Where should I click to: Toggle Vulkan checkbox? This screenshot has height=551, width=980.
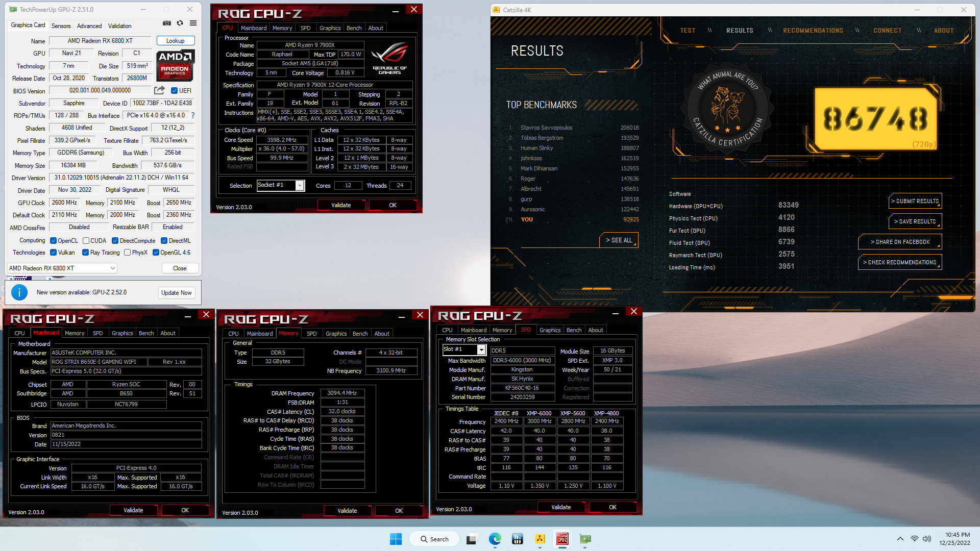53,253
